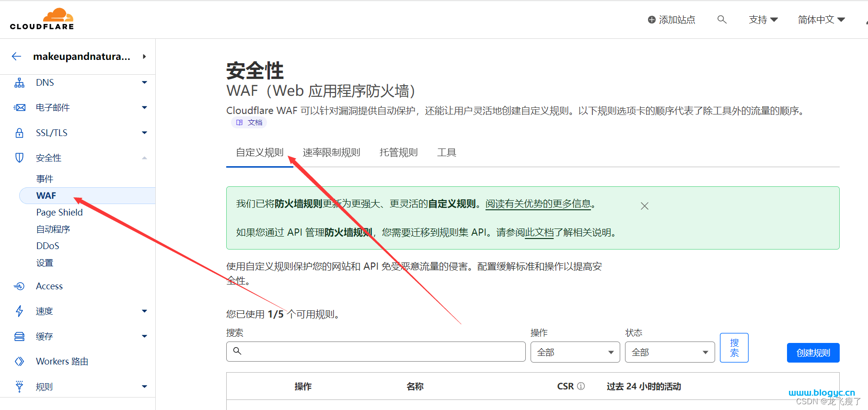This screenshot has height=410, width=868.
Task: Click the CSR info circle icon
Action: pos(581,386)
